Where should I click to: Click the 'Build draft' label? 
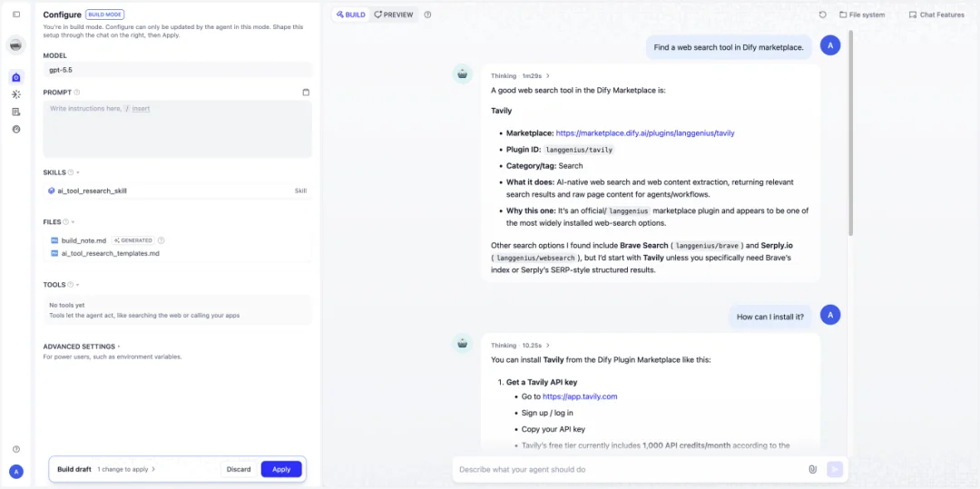[74, 469]
